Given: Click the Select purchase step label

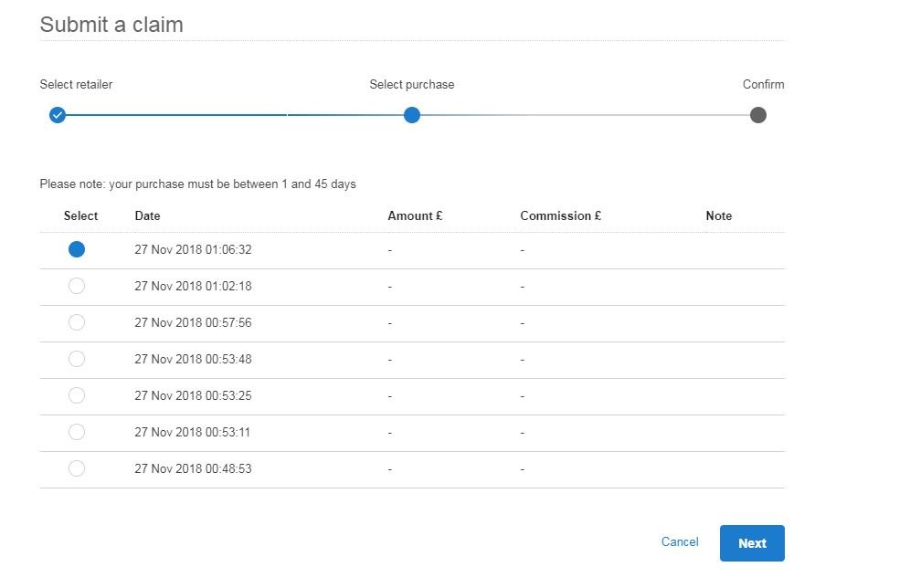Looking at the screenshot, I should point(412,85).
